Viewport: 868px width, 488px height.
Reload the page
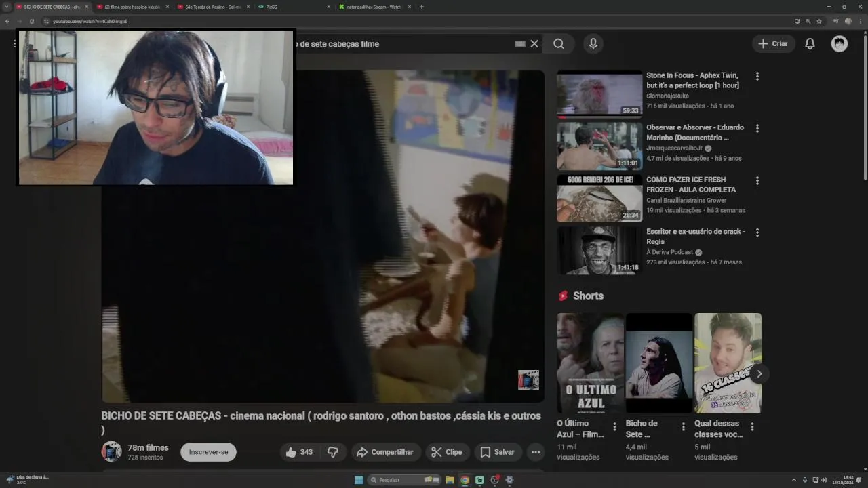31,21
